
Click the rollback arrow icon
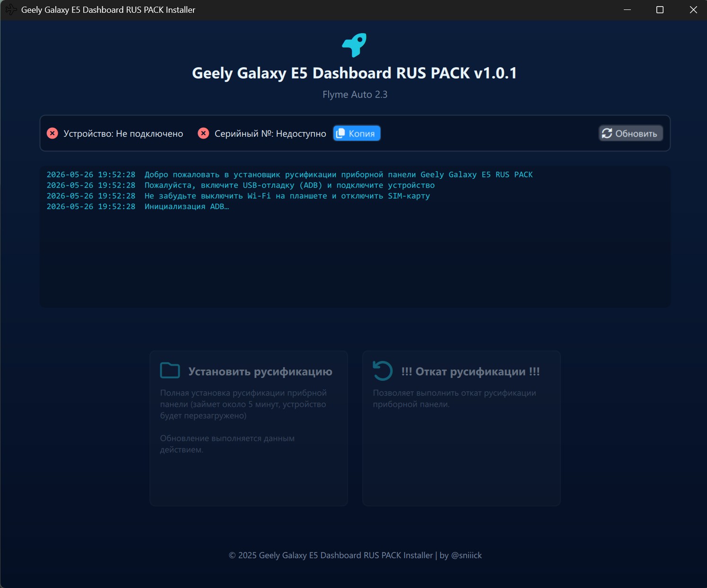(x=383, y=370)
